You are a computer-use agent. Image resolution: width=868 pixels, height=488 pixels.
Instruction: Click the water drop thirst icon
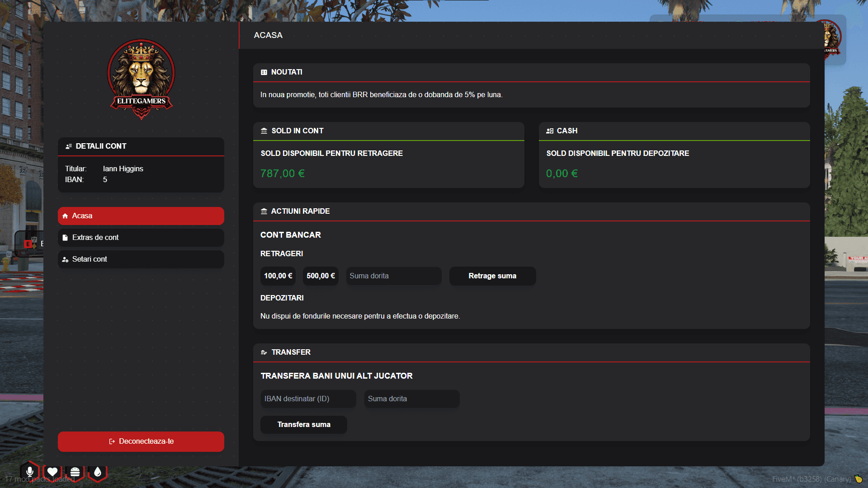click(x=98, y=472)
